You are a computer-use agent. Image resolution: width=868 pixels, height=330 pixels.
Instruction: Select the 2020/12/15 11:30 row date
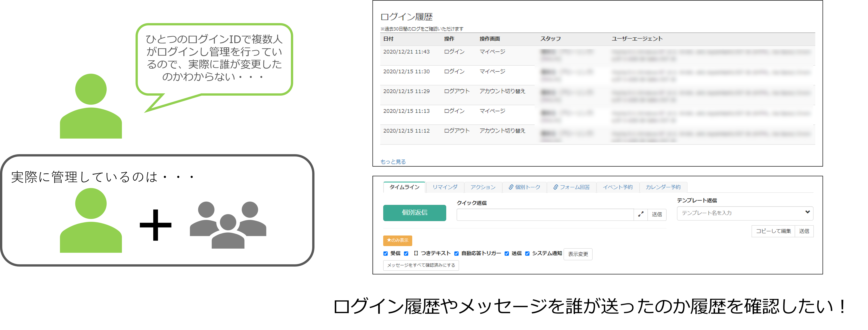pyautogui.click(x=406, y=72)
